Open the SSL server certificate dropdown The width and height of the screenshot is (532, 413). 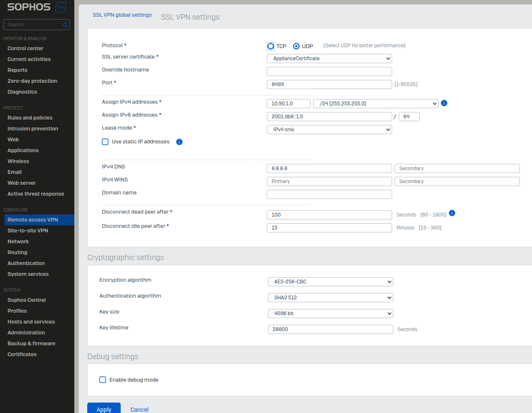[x=329, y=59]
